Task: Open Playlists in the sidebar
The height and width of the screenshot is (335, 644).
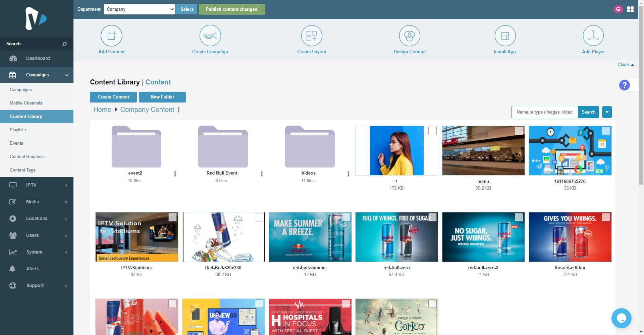Action: pyautogui.click(x=18, y=130)
